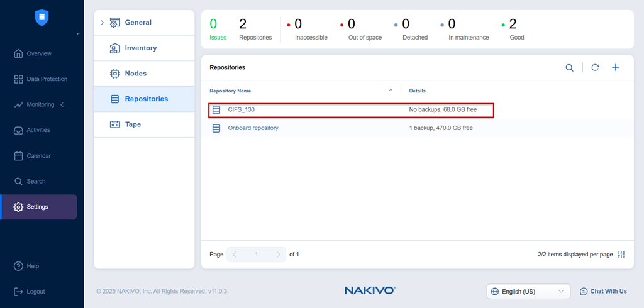The image size is (644, 308).
Task: Add a new repository with plus icon
Action: (x=616, y=68)
